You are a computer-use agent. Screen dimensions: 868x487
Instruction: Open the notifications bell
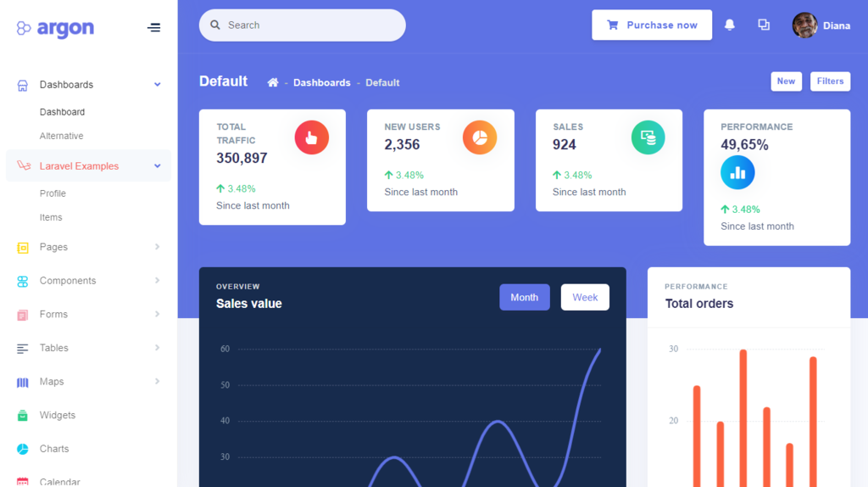(730, 25)
